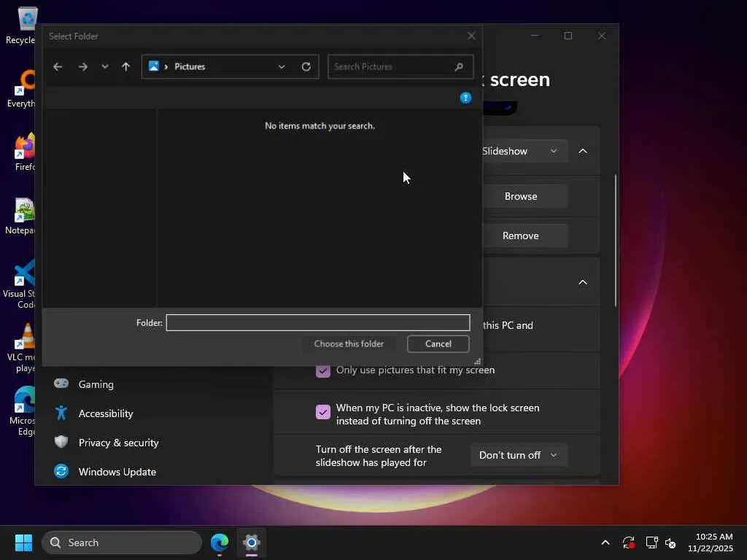Image resolution: width=747 pixels, height=560 pixels.
Task: Click the blue Help question mark icon
Action: [465, 98]
